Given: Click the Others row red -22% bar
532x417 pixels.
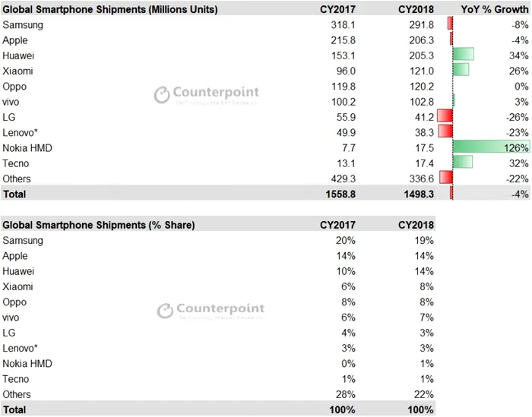Looking at the screenshot, I should [x=446, y=178].
